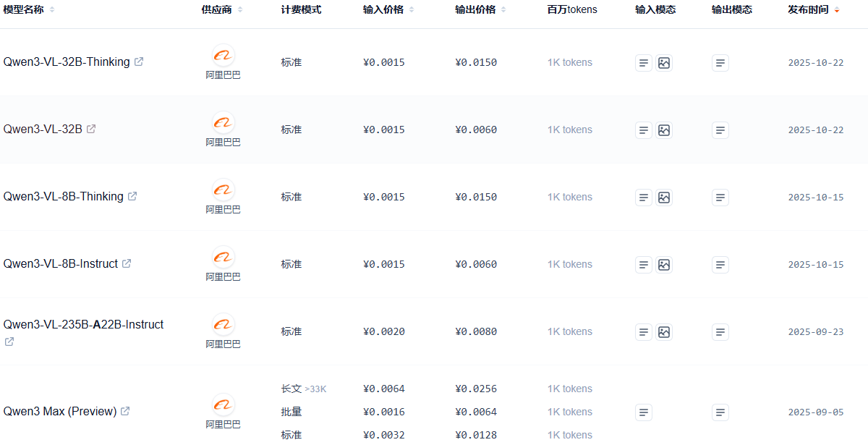Viewport: 868px width, 445px height.
Task: Click image input modality icon for Qwen3-VL-32B-Thinking
Action: 664,63
